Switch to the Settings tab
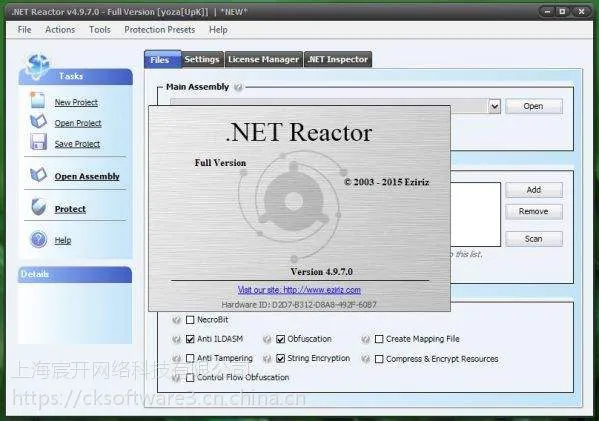This screenshot has width=599, height=421. pos(202,60)
